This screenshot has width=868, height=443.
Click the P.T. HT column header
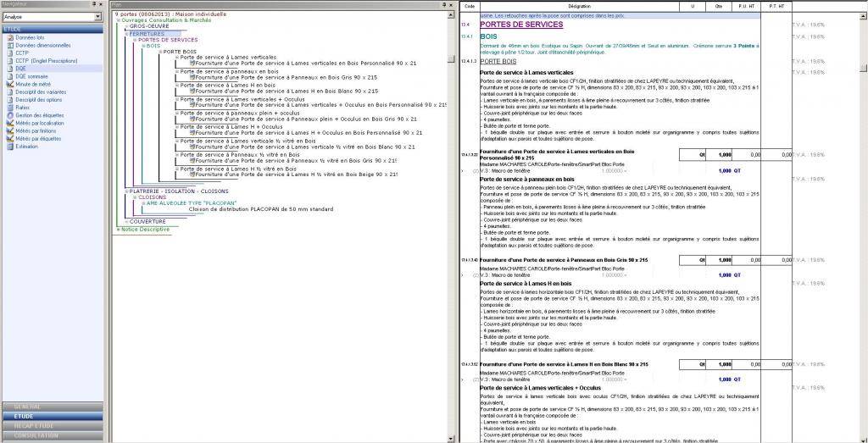tap(776, 6)
